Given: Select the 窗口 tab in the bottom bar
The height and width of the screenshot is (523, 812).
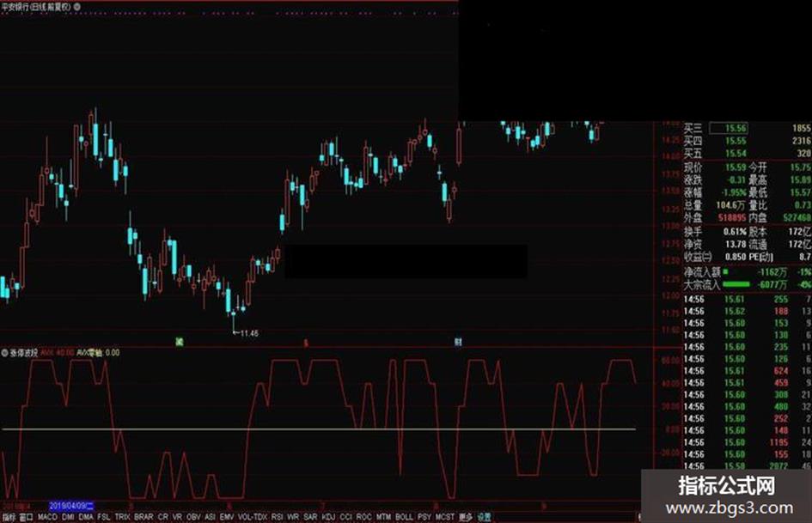Looking at the screenshot, I should [27, 517].
